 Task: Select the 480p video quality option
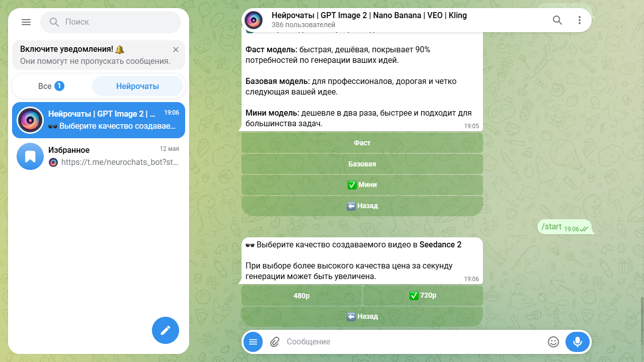[x=301, y=296]
